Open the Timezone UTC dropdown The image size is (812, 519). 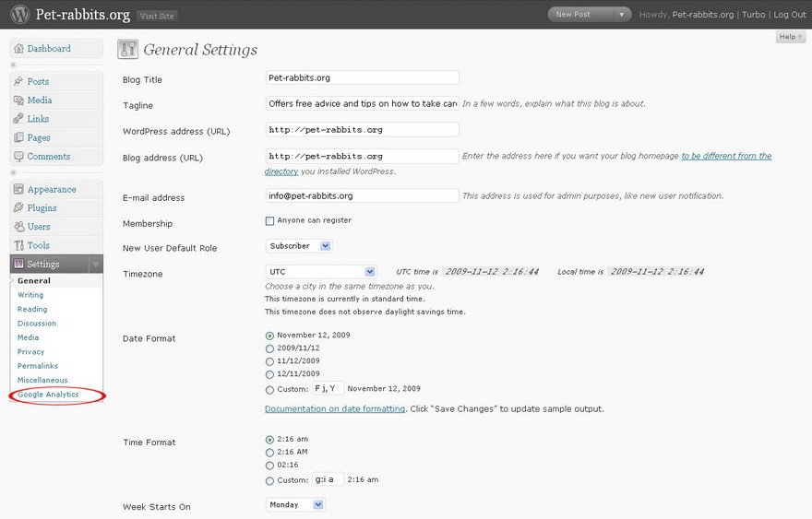pos(321,272)
